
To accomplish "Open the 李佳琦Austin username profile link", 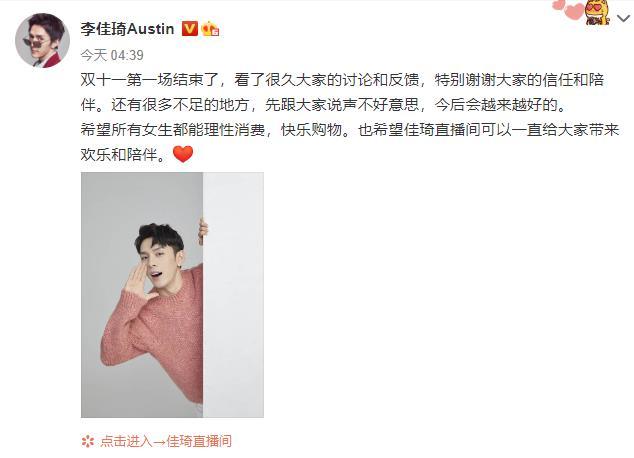I will pyautogui.click(x=127, y=29).
